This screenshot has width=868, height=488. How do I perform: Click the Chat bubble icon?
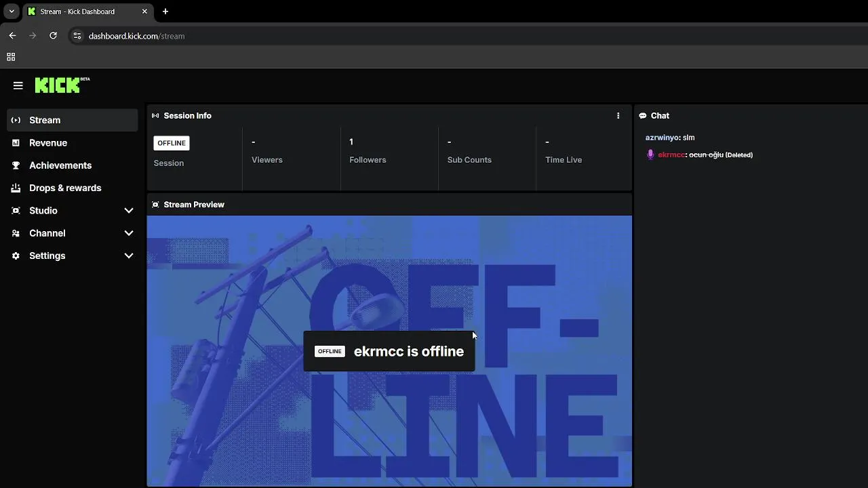click(643, 116)
